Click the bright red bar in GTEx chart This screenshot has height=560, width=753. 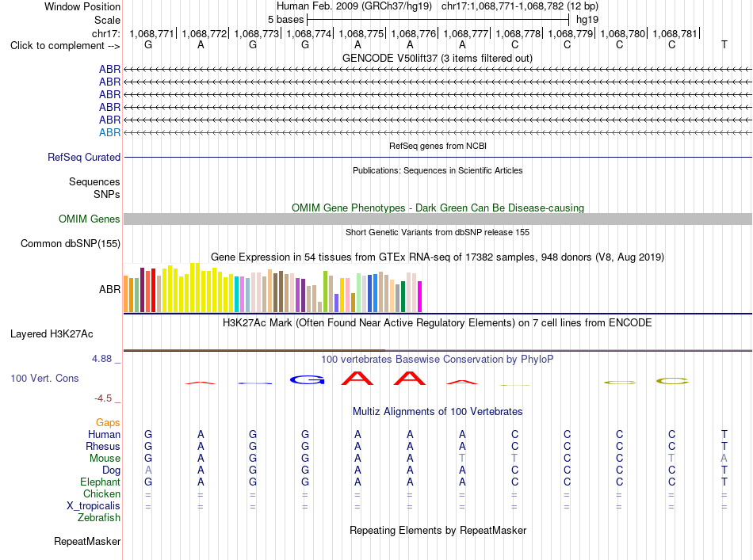[x=153, y=291]
